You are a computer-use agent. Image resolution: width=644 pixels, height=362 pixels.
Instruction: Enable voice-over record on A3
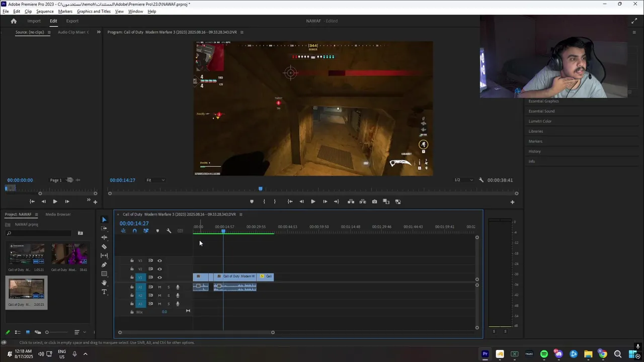pyautogui.click(x=178, y=304)
